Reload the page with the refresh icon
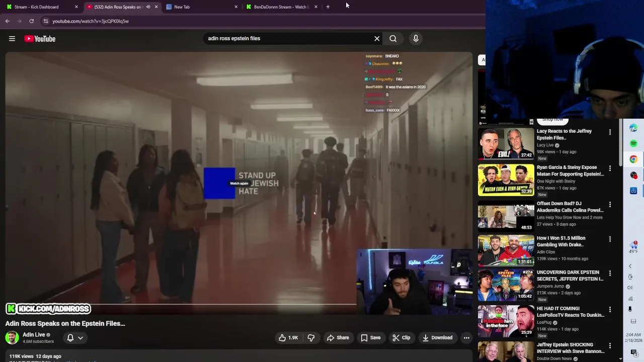 (31, 21)
